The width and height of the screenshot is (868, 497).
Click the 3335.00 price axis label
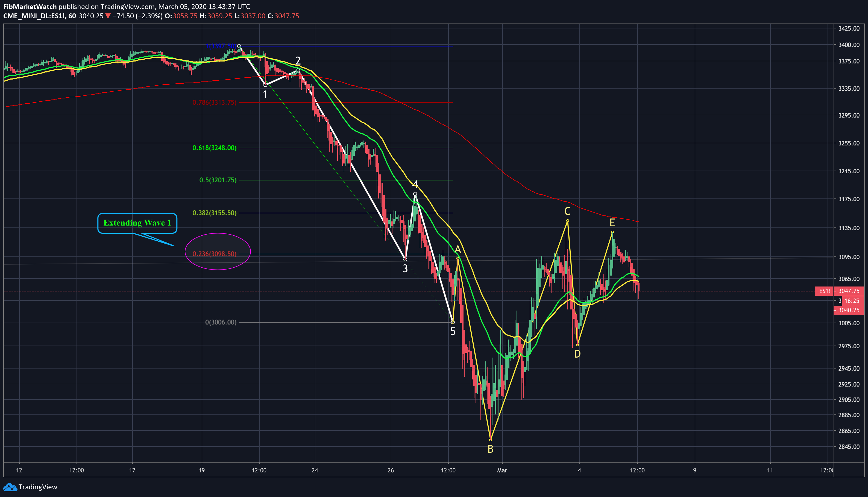pyautogui.click(x=849, y=88)
